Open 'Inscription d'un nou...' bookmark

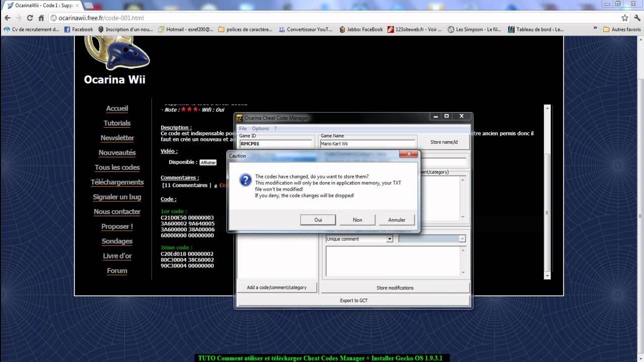[x=126, y=30]
